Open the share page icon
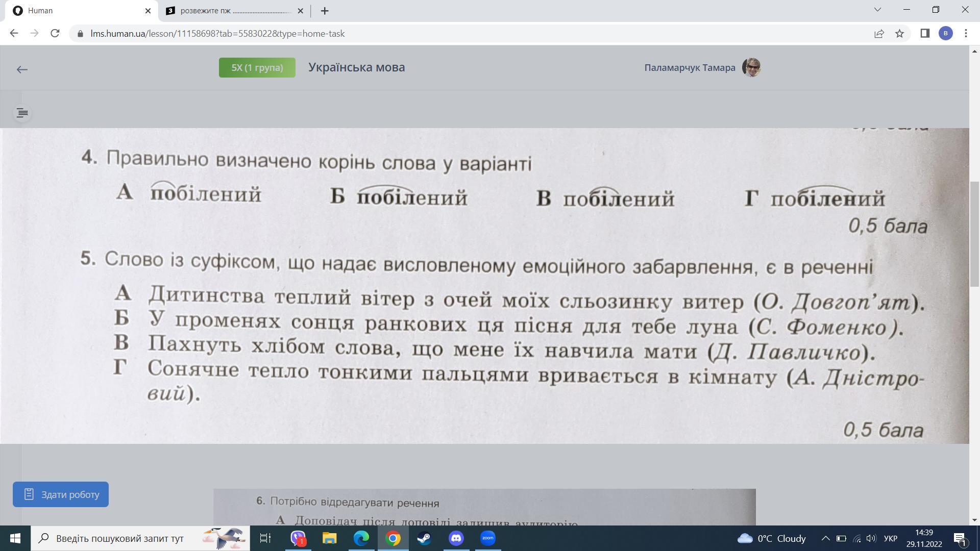Viewport: 980px width, 551px height. (879, 34)
